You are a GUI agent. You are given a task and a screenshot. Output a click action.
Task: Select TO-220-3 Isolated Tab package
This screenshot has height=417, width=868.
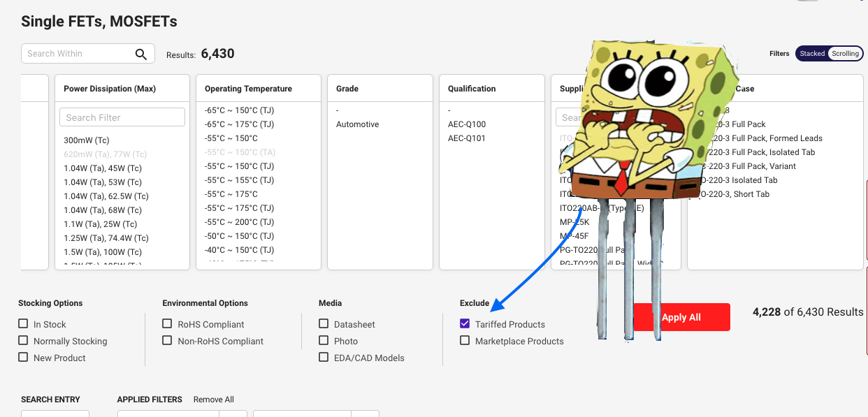click(737, 180)
